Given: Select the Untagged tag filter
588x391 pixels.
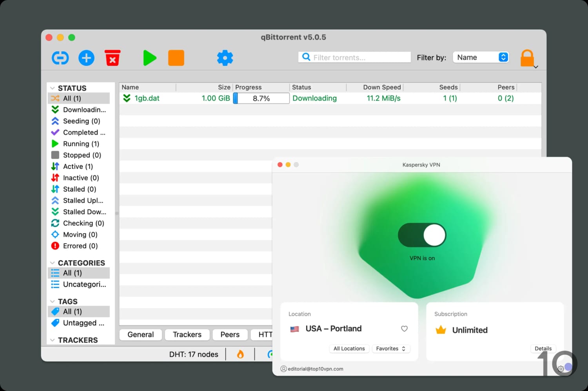Looking at the screenshot, I should pos(79,323).
